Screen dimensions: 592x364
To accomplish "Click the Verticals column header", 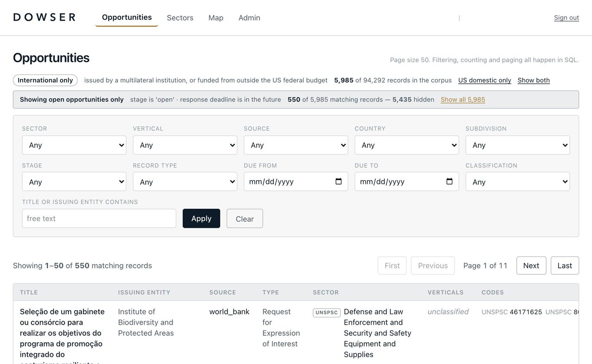I will 445,292.
